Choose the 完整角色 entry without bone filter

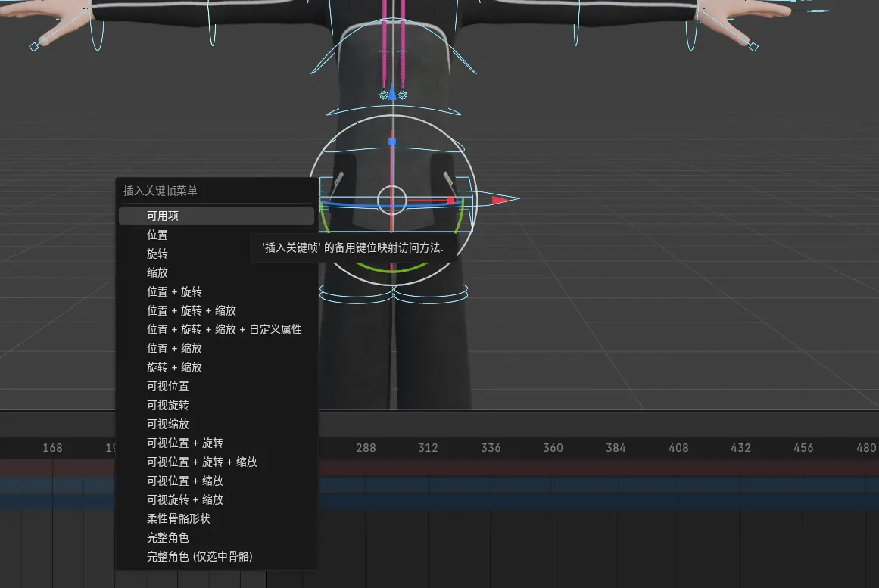tap(217, 538)
